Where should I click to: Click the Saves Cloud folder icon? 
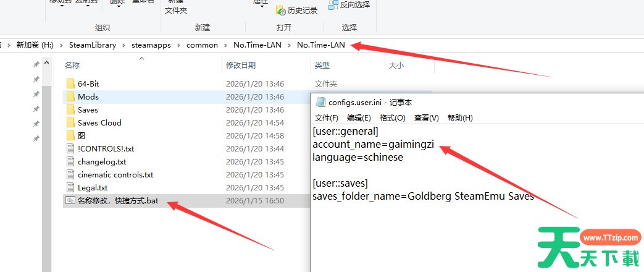70,122
